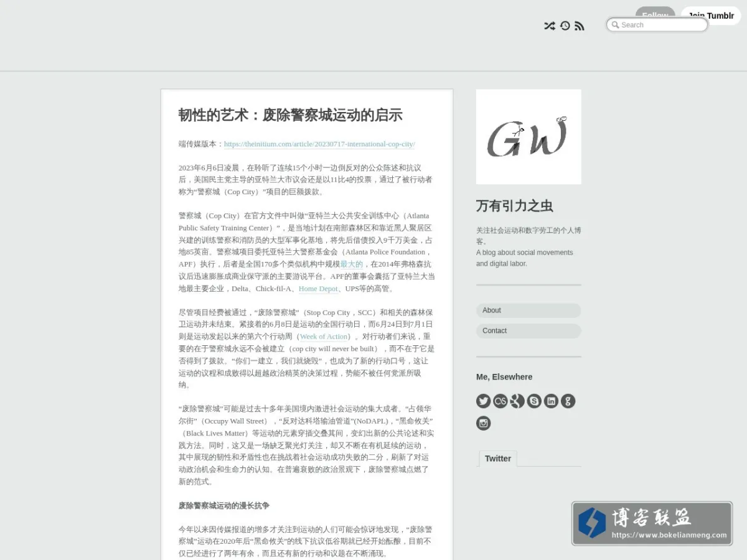The image size is (747, 560).
Task: Click the paragraph starting 2023年6月6日凌晨
Action: [x=306, y=180]
